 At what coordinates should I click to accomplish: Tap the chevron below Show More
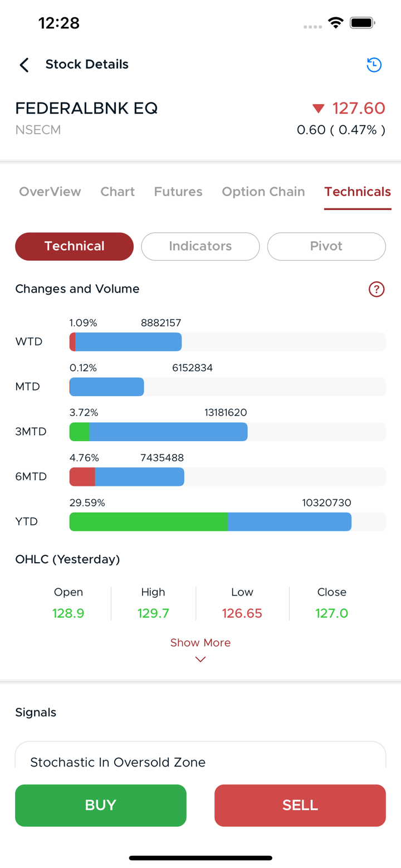pyautogui.click(x=200, y=660)
